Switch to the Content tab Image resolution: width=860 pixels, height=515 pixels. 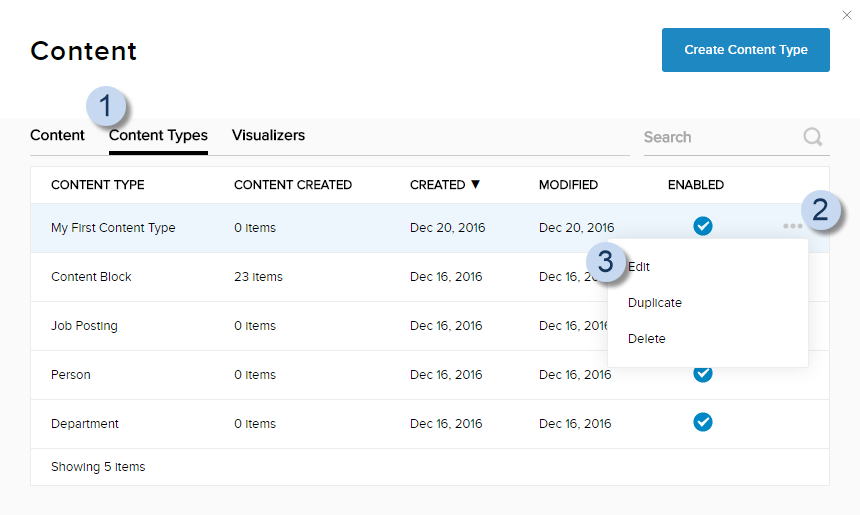(x=57, y=135)
